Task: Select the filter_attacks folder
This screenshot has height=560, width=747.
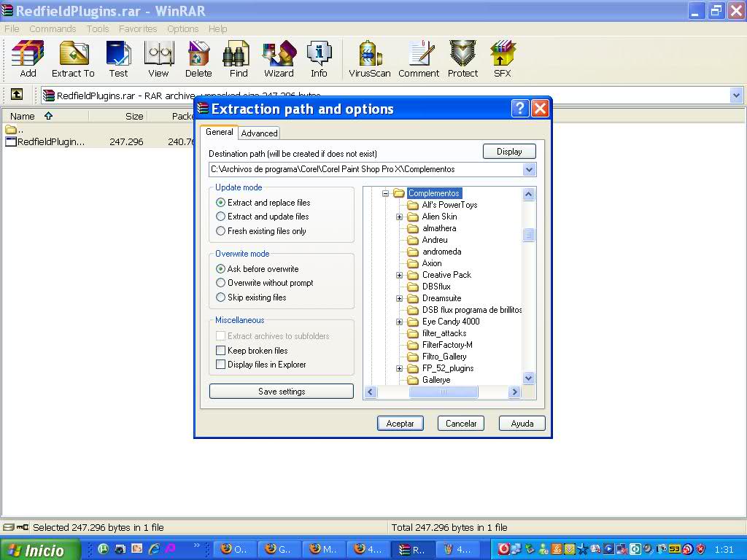Action: 444,333
